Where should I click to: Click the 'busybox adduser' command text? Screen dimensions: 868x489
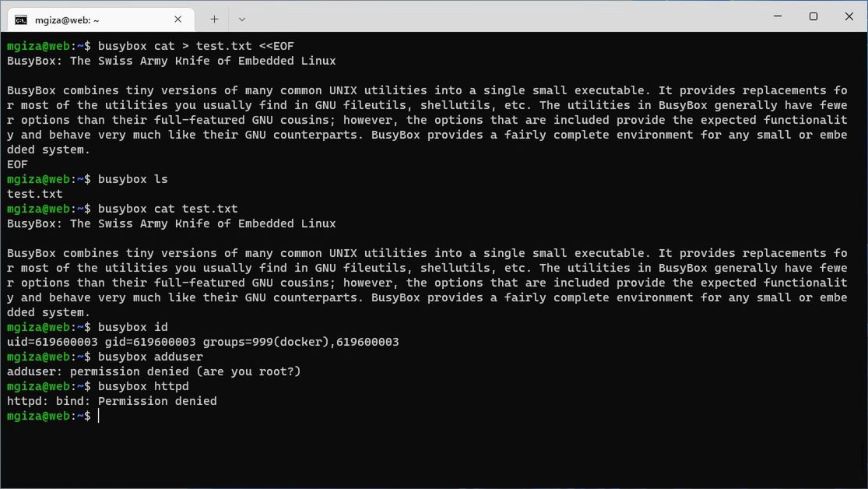coord(150,357)
